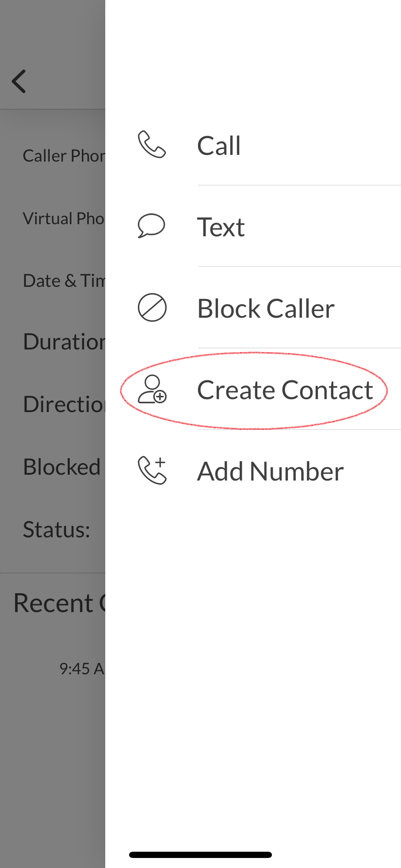Tap the speech bubble icon next to Text

(151, 226)
